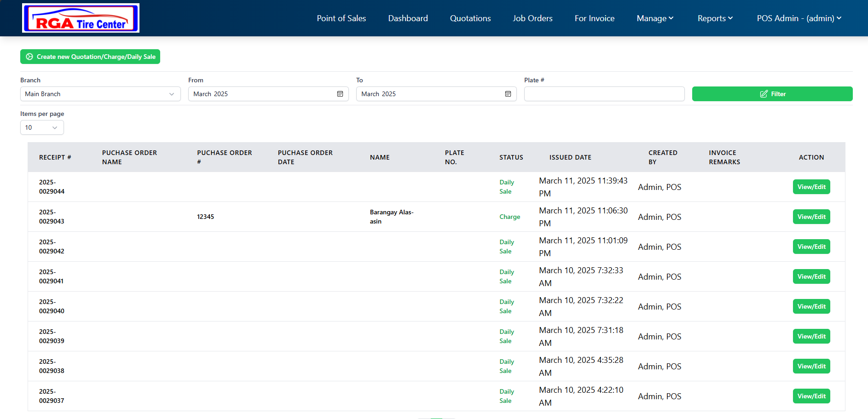This screenshot has width=868, height=419.
Task: Open Job Orders page
Action: 532,18
